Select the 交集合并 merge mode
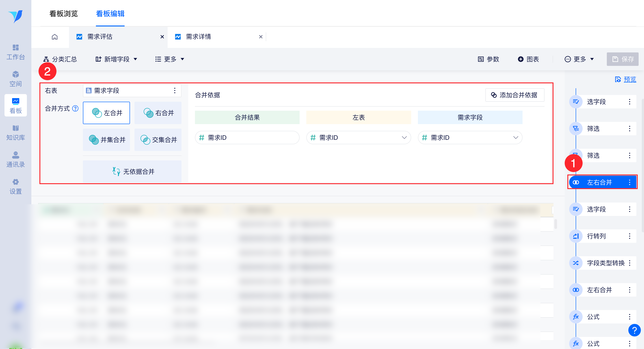Screen dimensions: 644x349 click(158, 140)
